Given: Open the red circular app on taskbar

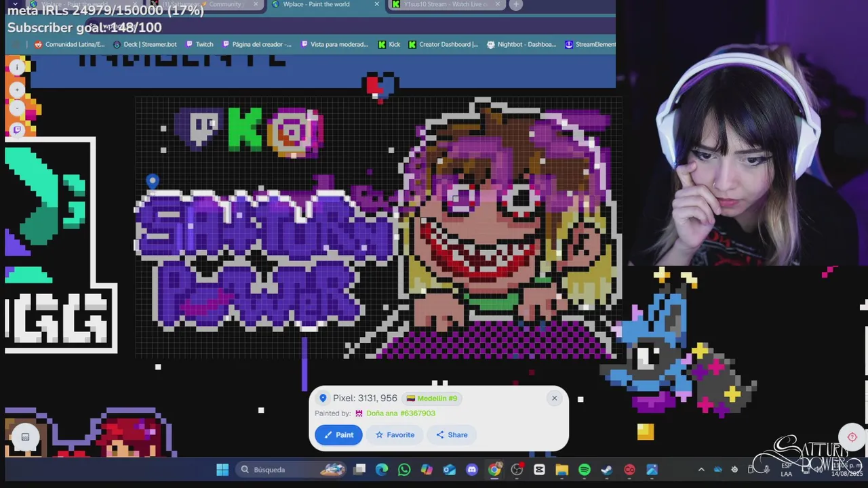Looking at the screenshot, I should pyautogui.click(x=629, y=469).
